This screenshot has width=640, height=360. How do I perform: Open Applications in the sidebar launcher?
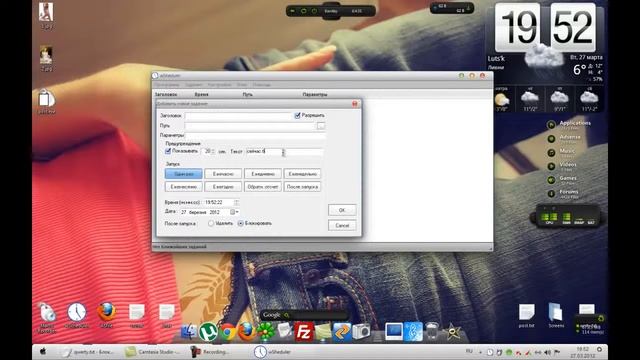coord(569,124)
